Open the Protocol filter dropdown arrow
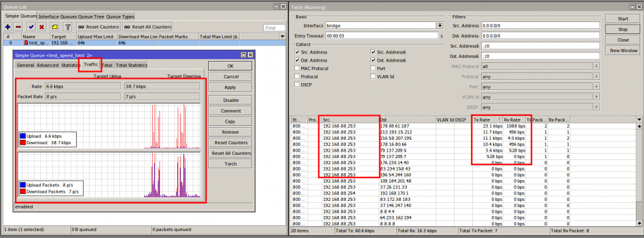This screenshot has height=238, width=644. 597,76
